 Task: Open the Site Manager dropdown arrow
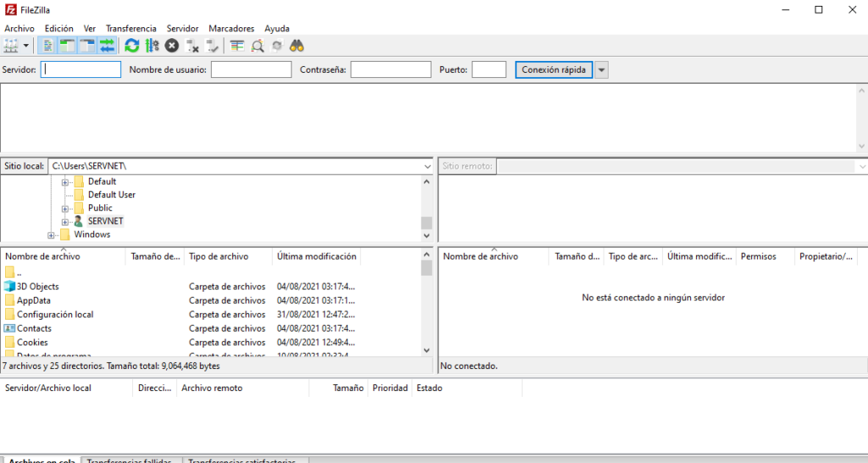click(x=26, y=45)
